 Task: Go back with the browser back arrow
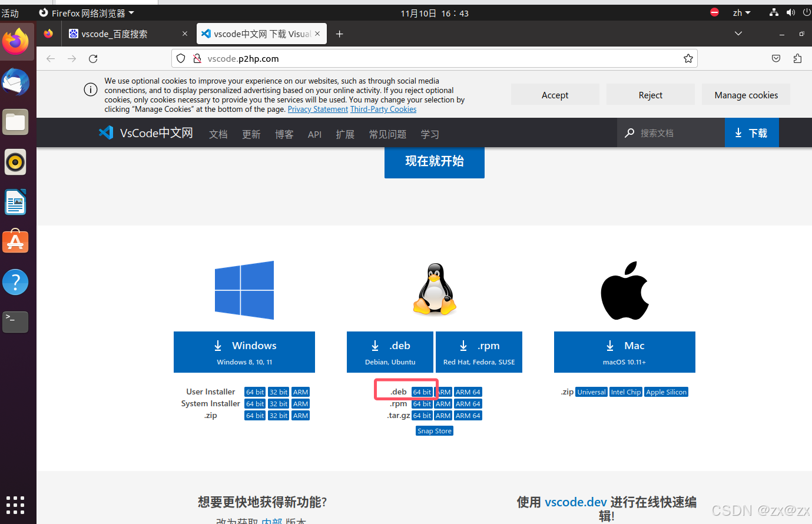(51, 58)
